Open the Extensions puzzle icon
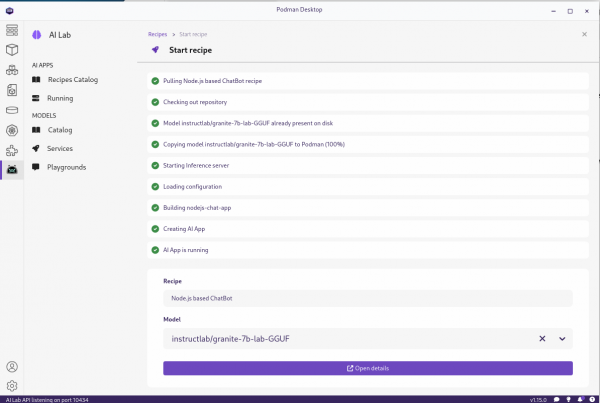600x403 pixels. (12, 150)
